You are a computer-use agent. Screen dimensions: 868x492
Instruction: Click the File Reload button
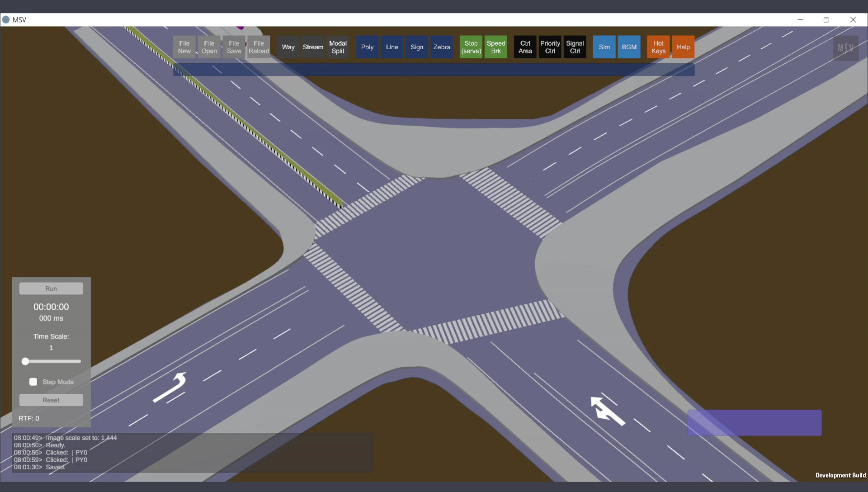tap(259, 47)
